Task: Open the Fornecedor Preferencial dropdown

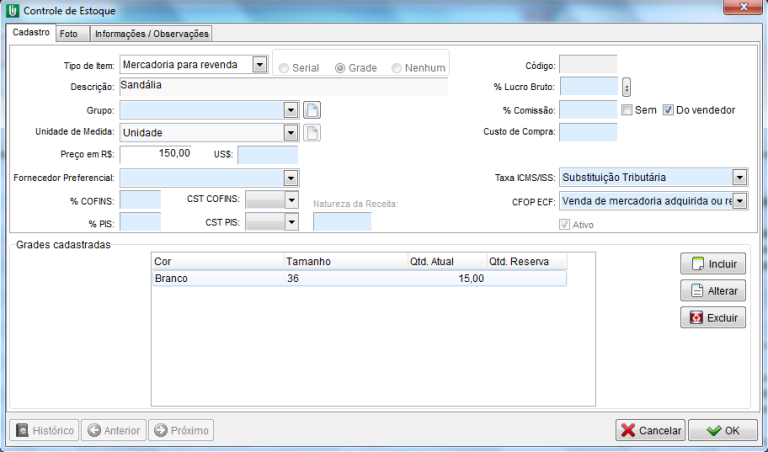Action: 291,178
